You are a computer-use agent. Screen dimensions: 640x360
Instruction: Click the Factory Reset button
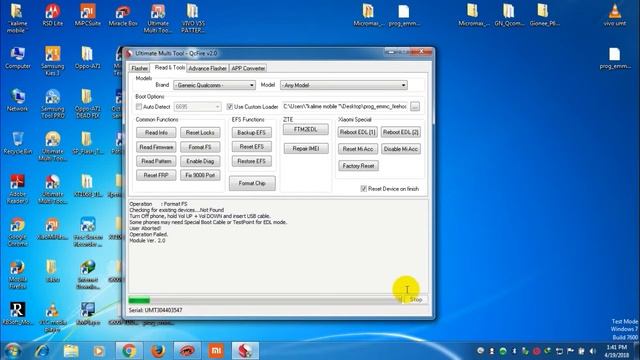(358, 166)
